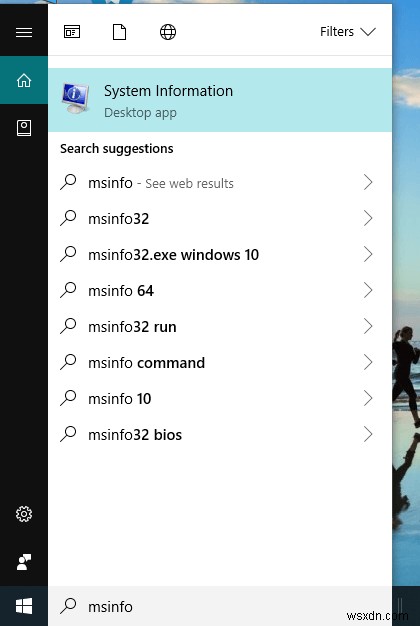The image size is (420, 626).
Task: Click magnifier icon beside 'msinfo32 bios'
Action: pyautogui.click(x=68, y=434)
